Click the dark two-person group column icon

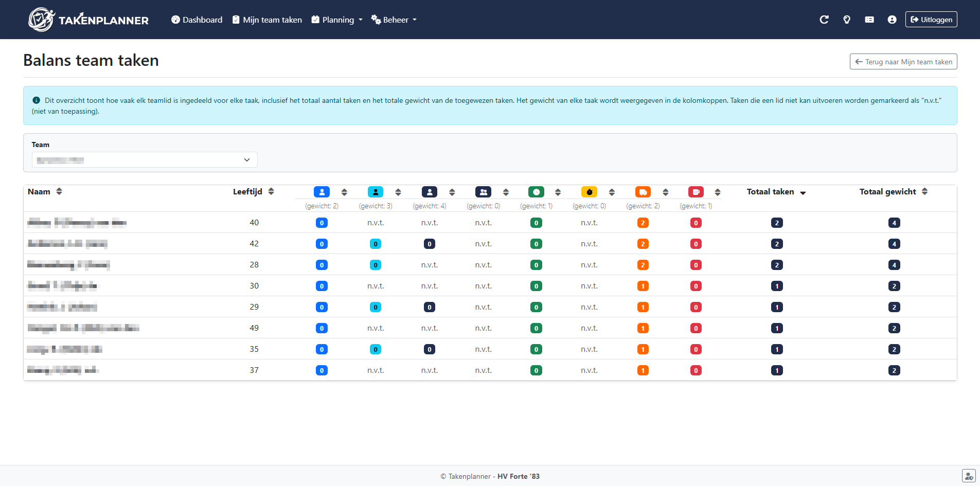483,192
